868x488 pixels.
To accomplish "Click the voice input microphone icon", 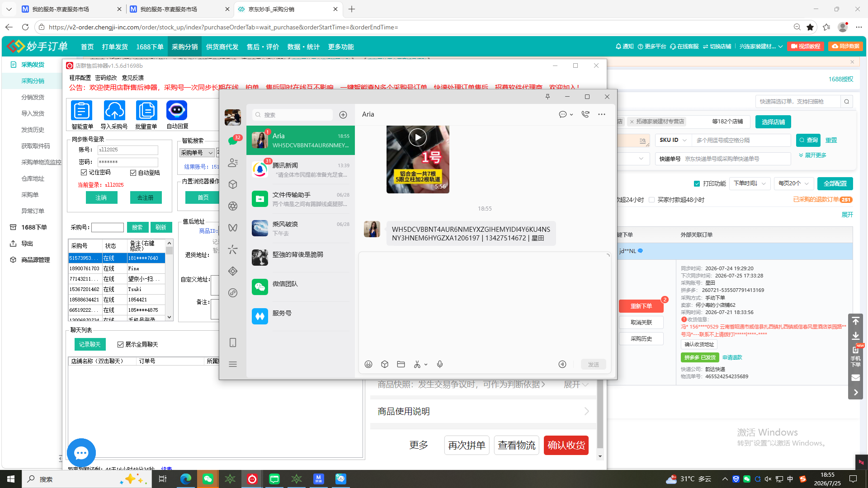I will coord(440,364).
